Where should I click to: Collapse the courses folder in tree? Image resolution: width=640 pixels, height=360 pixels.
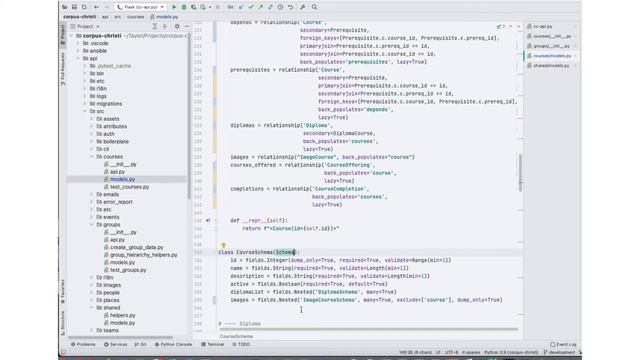click(x=92, y=157)
